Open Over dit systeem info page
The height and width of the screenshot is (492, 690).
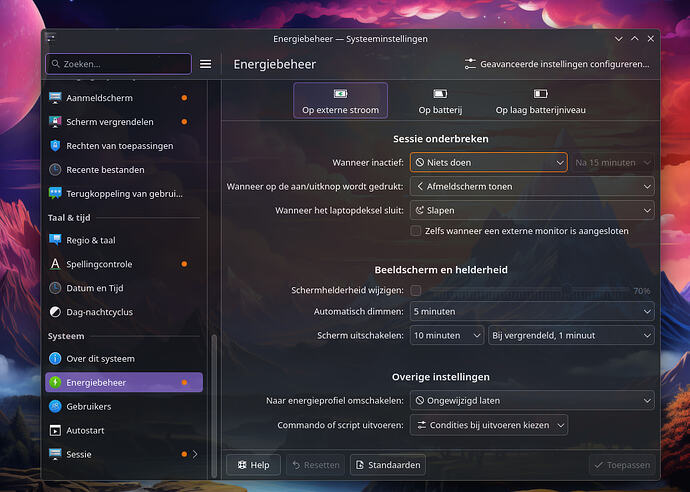pyautogui.click(x=100, y=358)
